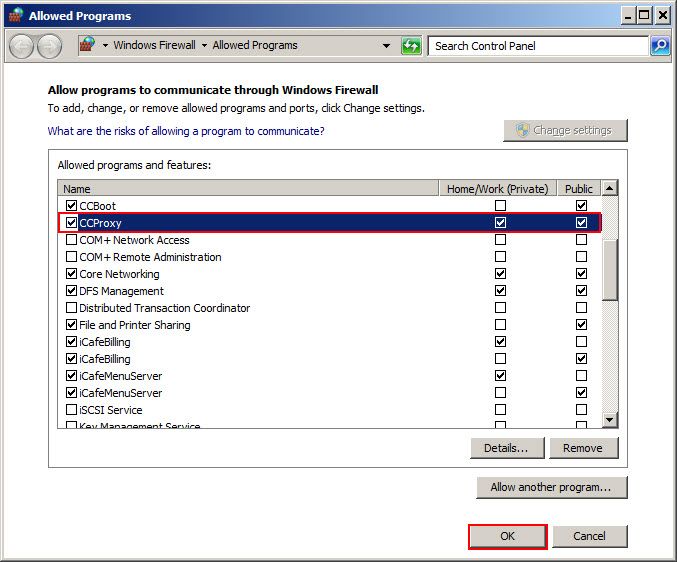Select the COM+ Network Access row text
Screen dimensions: 677x562
point(134,240)
